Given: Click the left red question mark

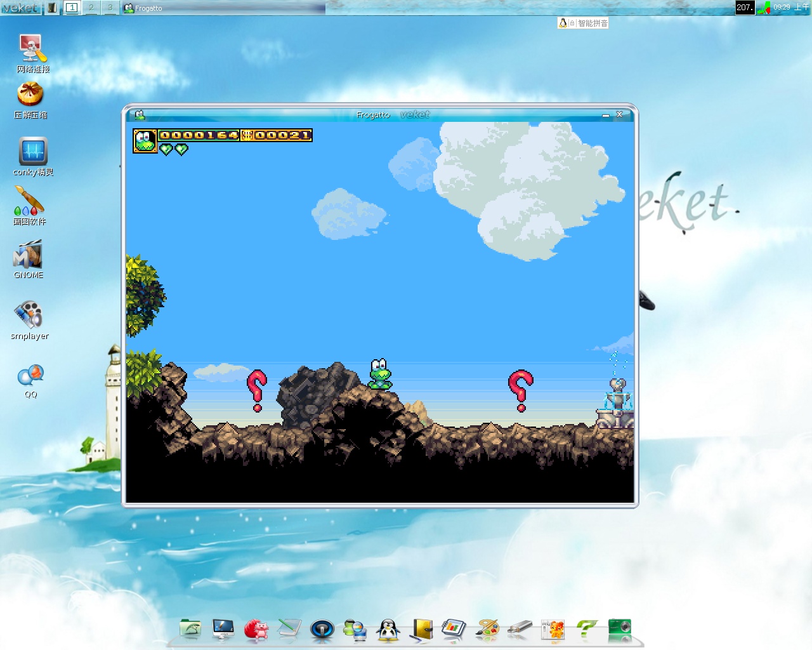Looking at the screenshot, I should point(257,391).
